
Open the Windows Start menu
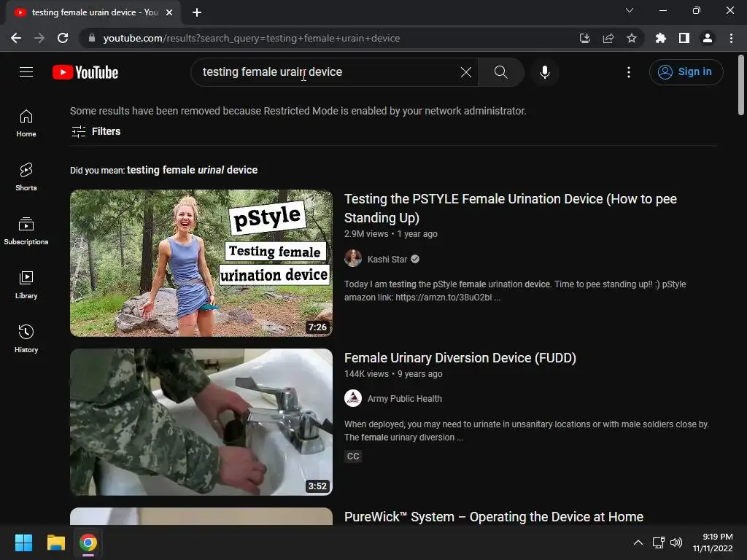[x=23, y=542]
